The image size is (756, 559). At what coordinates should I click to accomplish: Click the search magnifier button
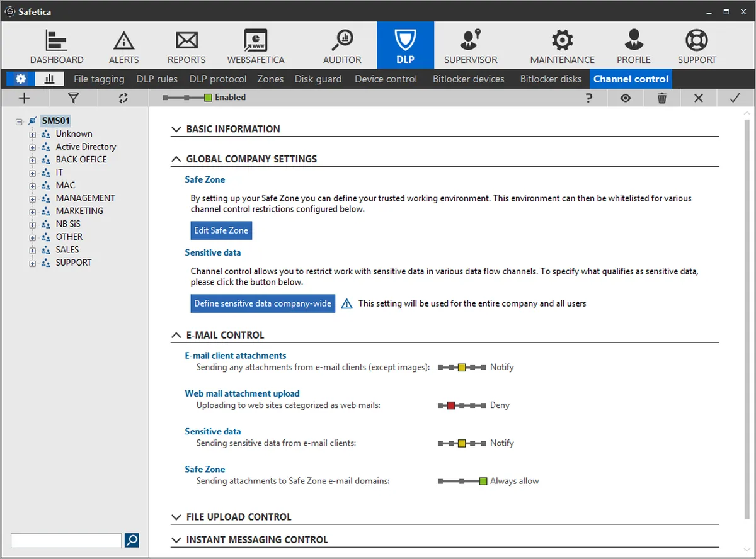pos(132,540)
